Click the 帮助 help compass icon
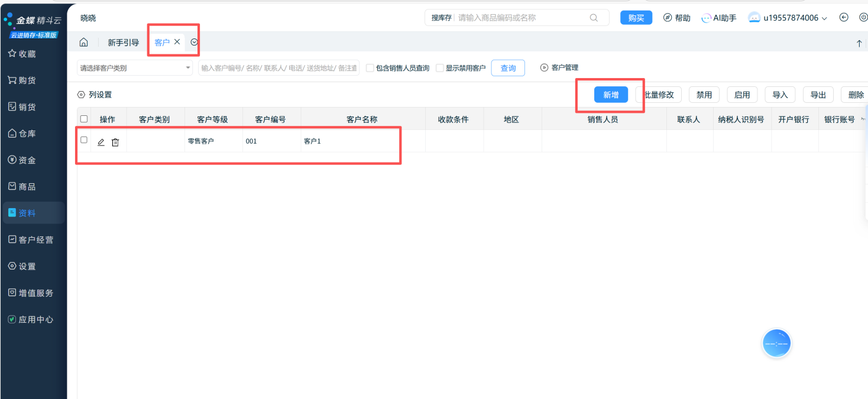The height and width of the screenshot is (399, 868). (x=668, y=18)
